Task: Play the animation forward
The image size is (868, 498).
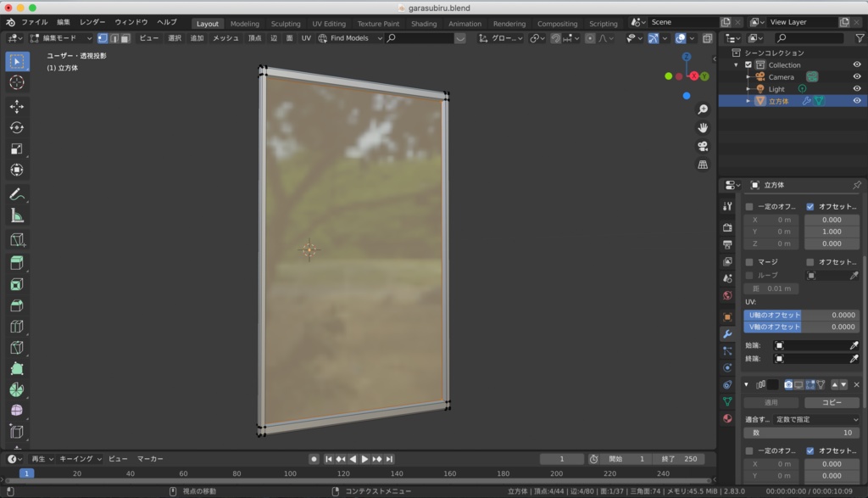Action: pyautogui.click(x=364, y=459)
